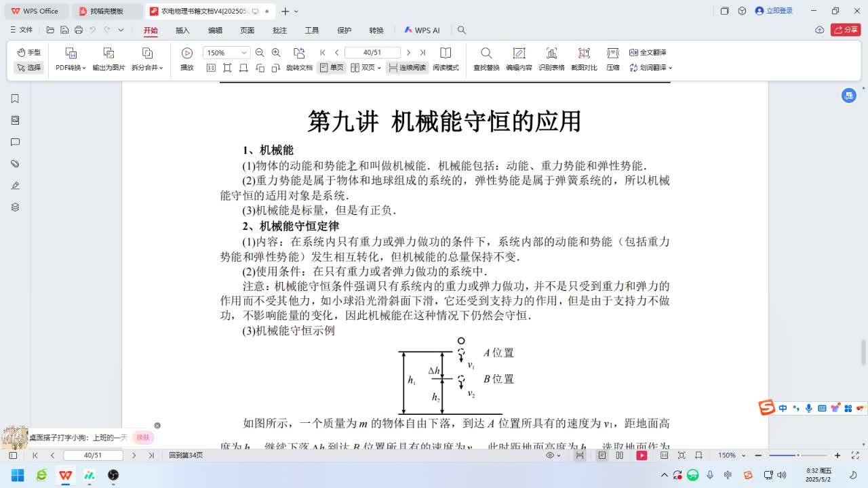Toggle 连续阅读 continuous reading
Image resolution: width=868 pixels, height=488 pixels.
click(407, 68)
